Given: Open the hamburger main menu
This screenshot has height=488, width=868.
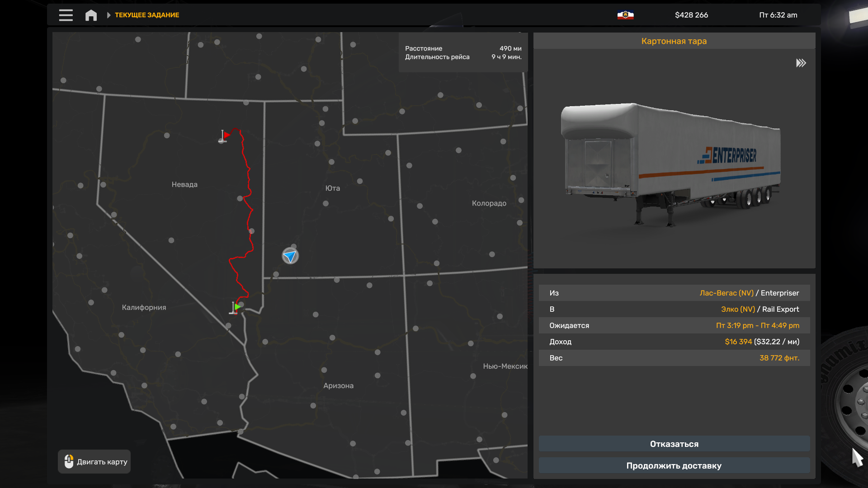Looking at the screenshot, I should click(66, 15).
